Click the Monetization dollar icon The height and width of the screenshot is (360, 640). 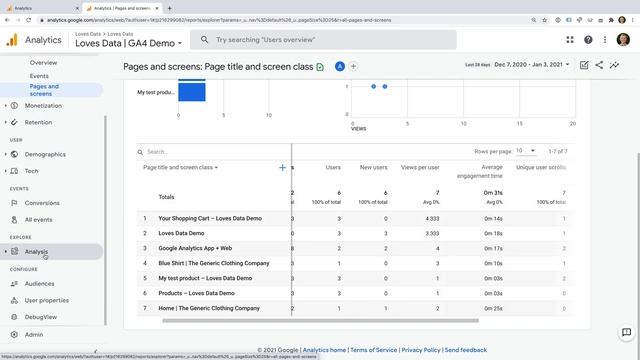coord(14,106)
